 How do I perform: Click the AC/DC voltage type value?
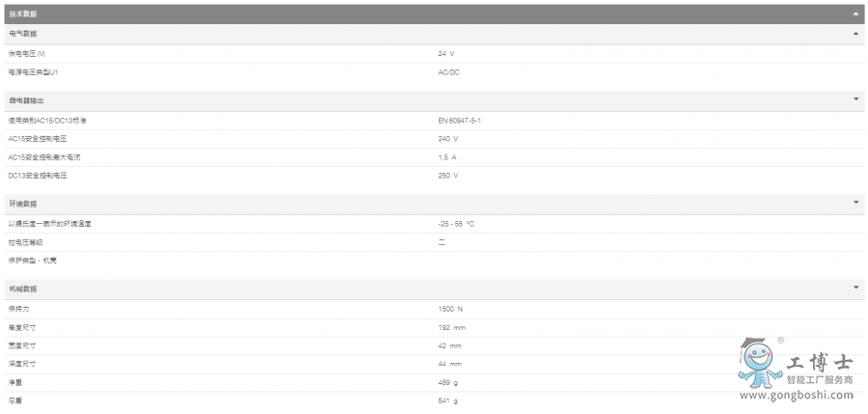[x=448, y=72]
